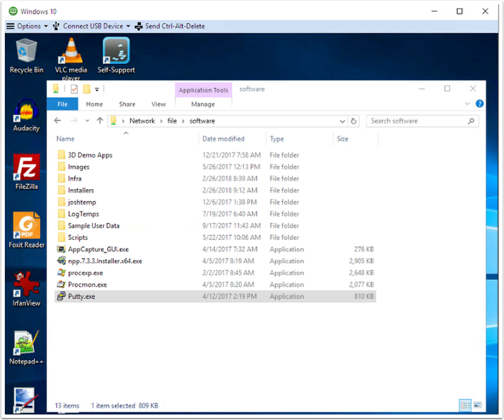Click file in the address breadcrumb
The height and width of the screenshot is (420, 504).
[x=172, y=121]
